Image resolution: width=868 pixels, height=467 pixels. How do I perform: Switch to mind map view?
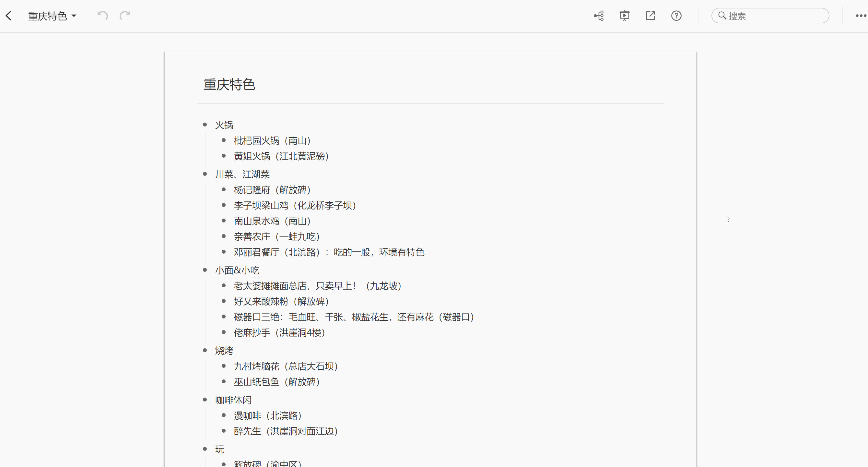598,16
